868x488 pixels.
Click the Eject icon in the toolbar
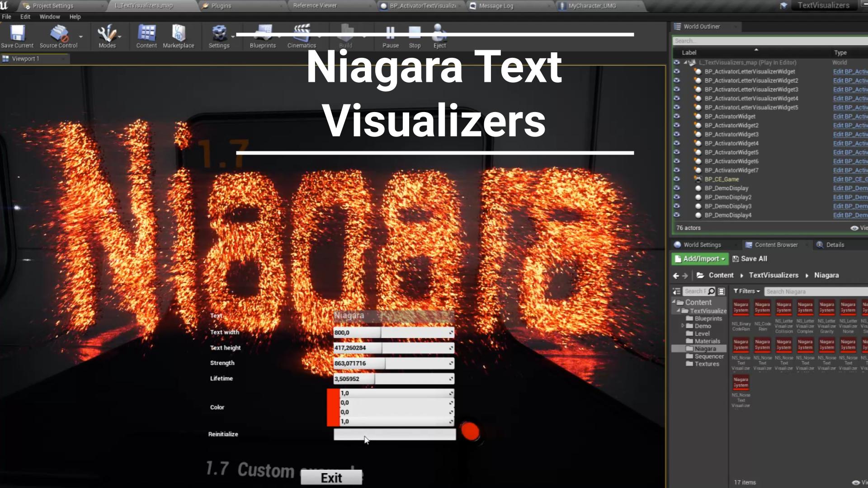438,34
